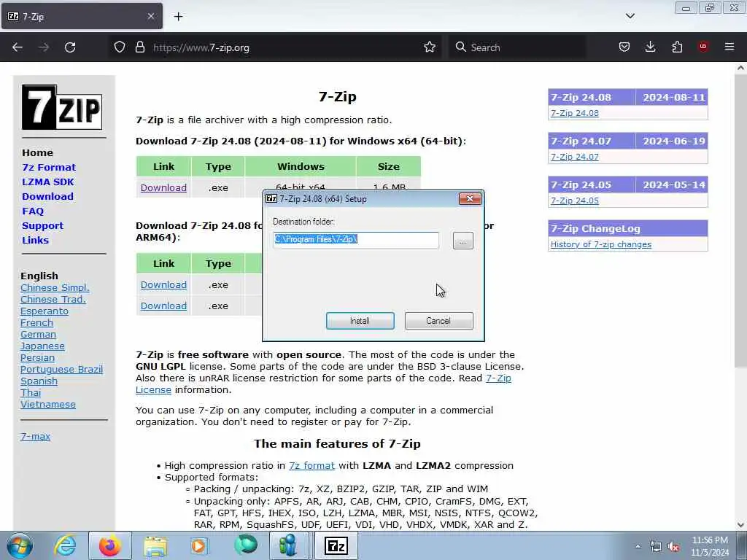
Task: Open the Windows Start orb
Action: click(20, 545)
